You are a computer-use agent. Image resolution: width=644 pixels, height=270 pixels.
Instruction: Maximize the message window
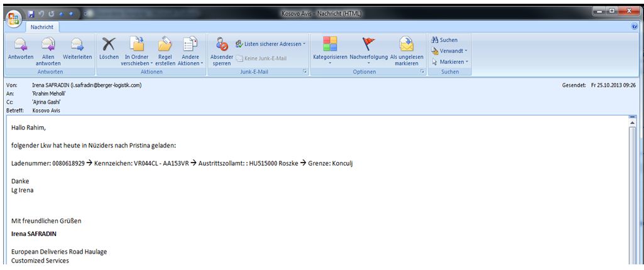[612, 11]
